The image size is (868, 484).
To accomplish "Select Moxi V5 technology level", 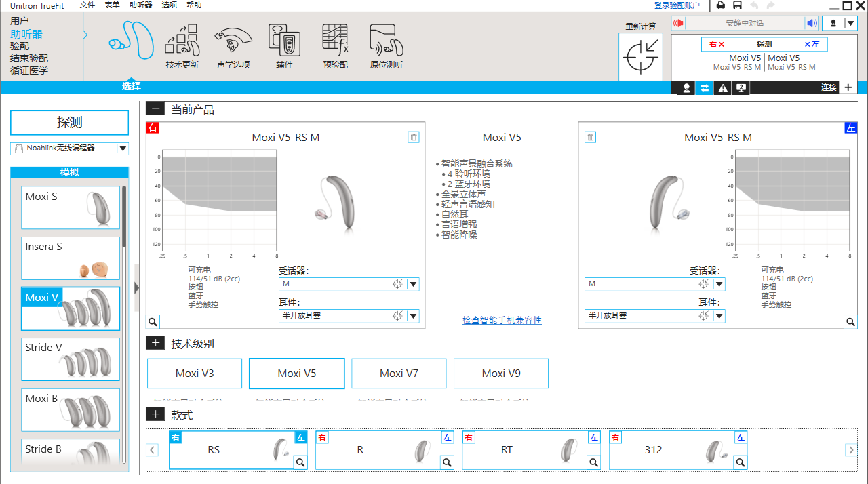I will pyautogui.click(x=297, y=374).
